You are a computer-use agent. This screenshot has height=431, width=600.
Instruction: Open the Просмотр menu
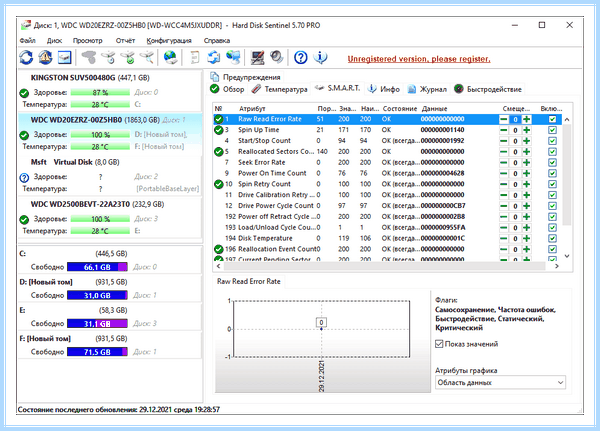[88, 41]
